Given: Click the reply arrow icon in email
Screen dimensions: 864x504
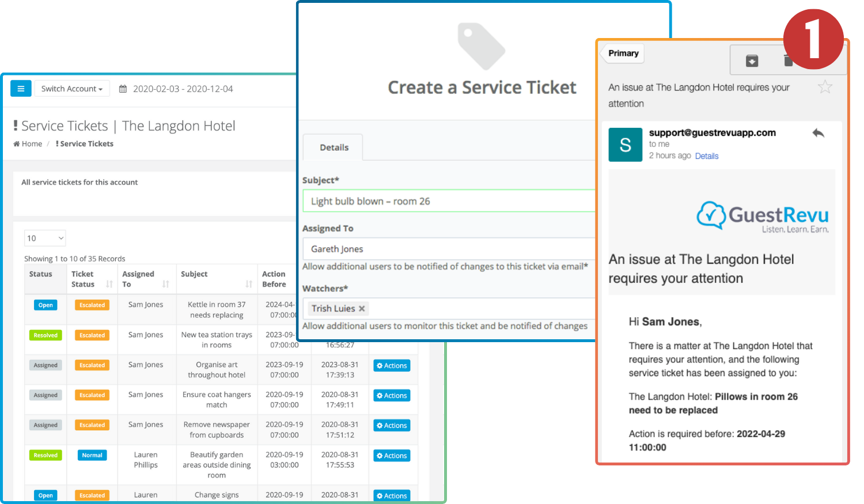Looking at the screenshot, I should (818, 133).
